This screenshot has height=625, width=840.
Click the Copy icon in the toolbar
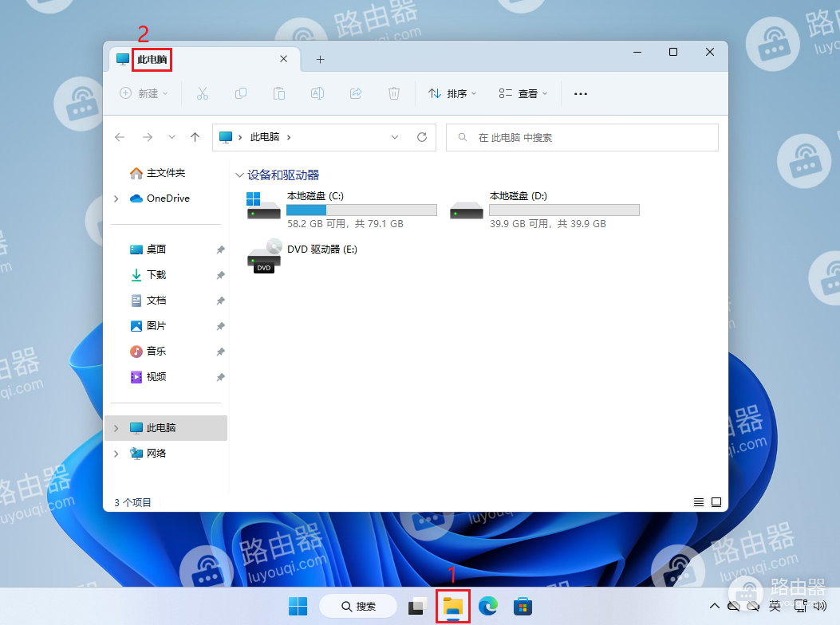pos(241,93)
